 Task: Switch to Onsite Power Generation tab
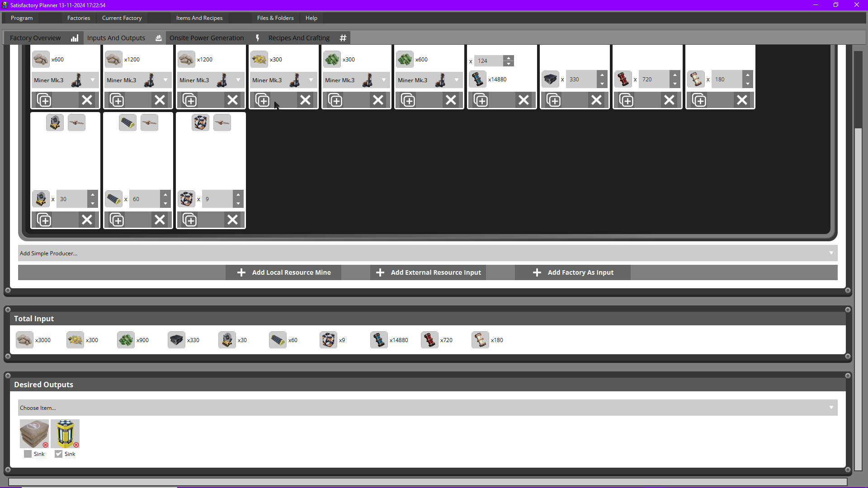point(207,38)
